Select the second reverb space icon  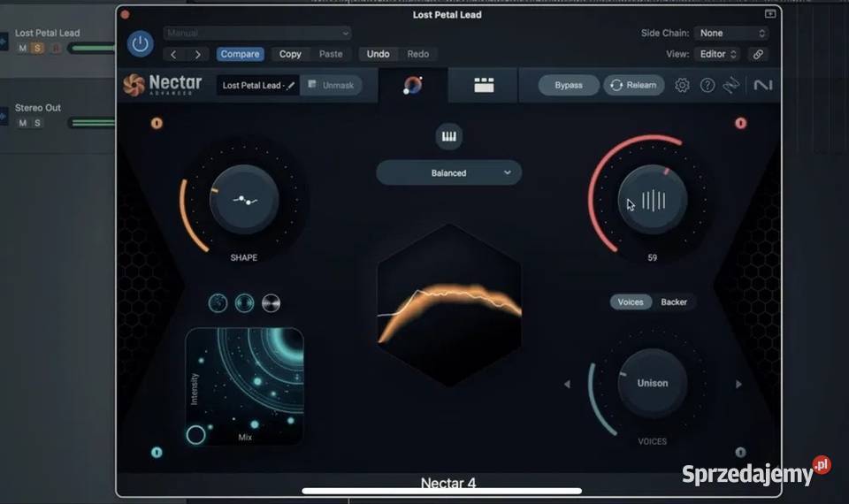[x=245, y=303]
